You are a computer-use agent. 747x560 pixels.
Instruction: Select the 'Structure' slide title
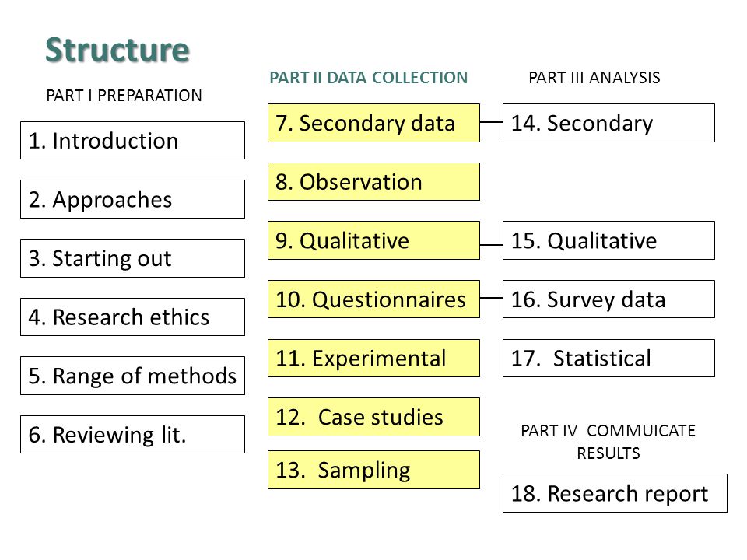117,50
